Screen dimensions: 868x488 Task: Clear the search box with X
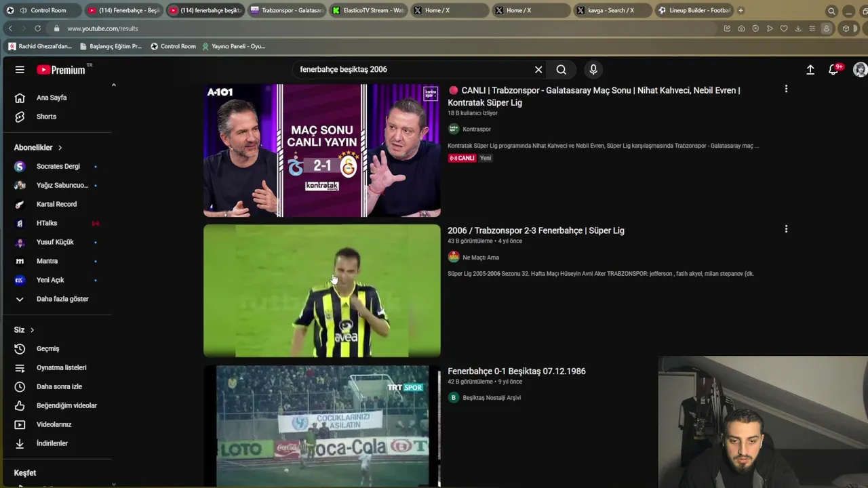[538, 70]
